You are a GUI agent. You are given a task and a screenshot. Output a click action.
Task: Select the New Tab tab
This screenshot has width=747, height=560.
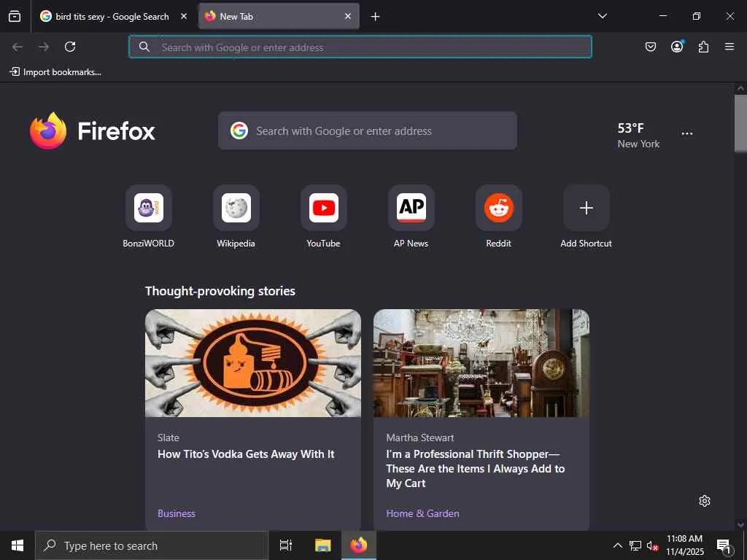(279, 16)
